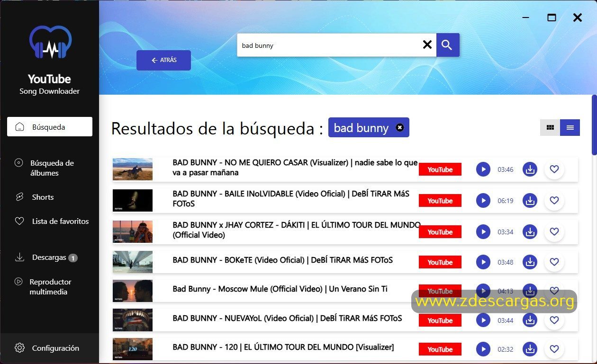Download the DÁKITI song

pos(530,231)
